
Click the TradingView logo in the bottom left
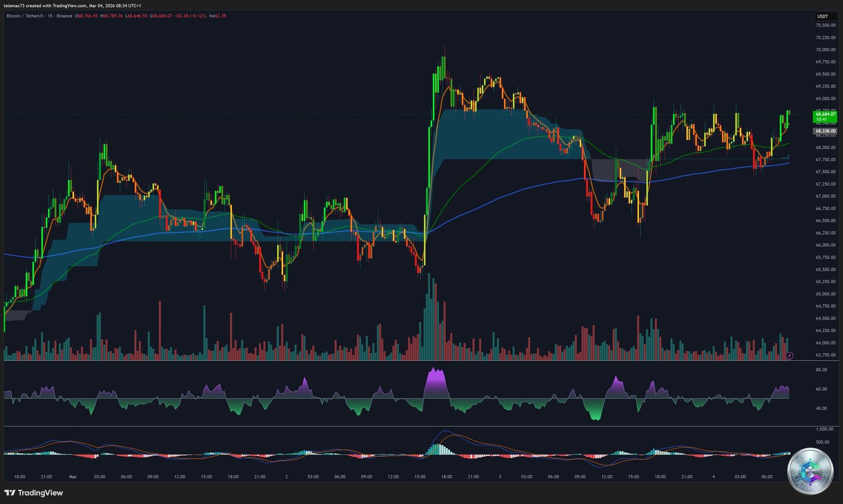point(33,493)
